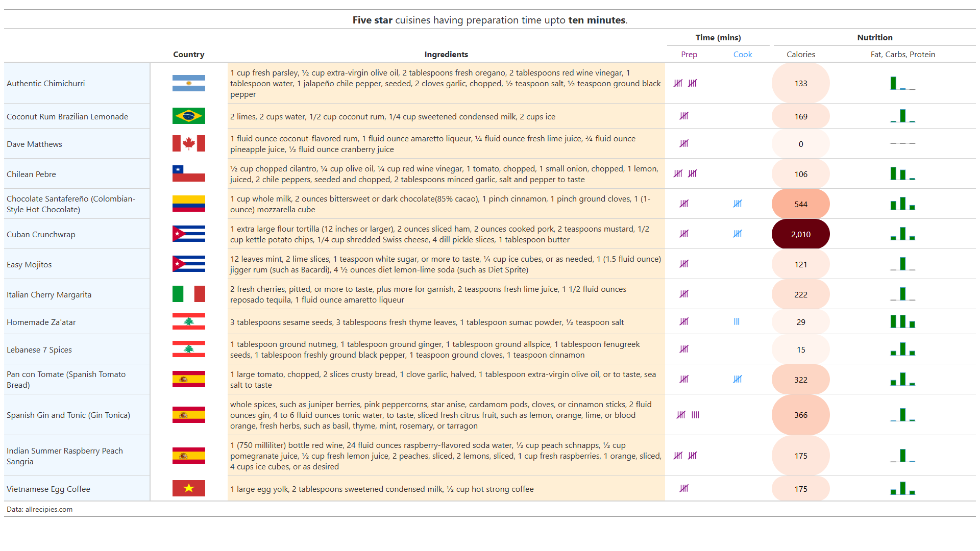Click the Cuba flag for Cuban Crunchwrap
Viewport: 980px width, 551px height.
pyautogui.click(x=189, y=234)
